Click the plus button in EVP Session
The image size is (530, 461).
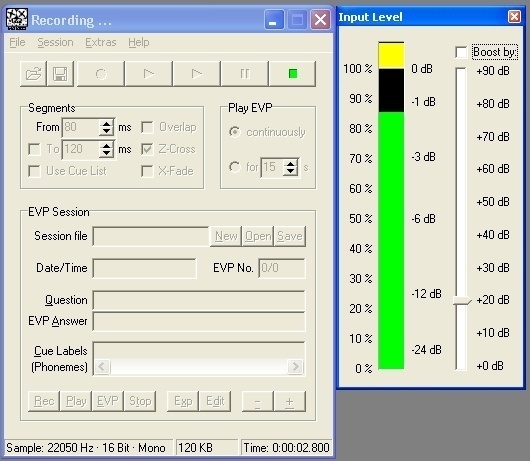coord(290,401)
